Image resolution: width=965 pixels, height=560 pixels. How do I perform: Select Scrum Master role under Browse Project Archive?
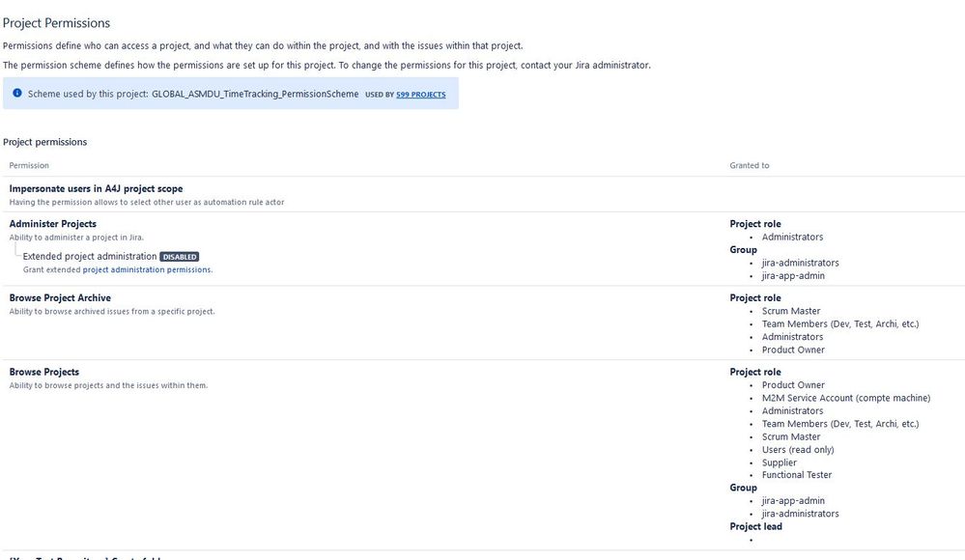(x=789, y=310)
